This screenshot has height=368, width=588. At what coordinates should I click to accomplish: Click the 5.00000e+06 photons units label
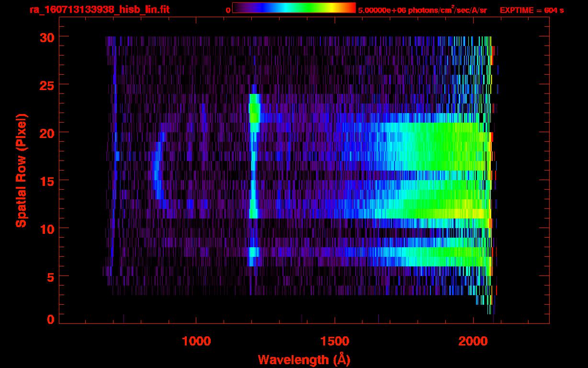(422, 10)
